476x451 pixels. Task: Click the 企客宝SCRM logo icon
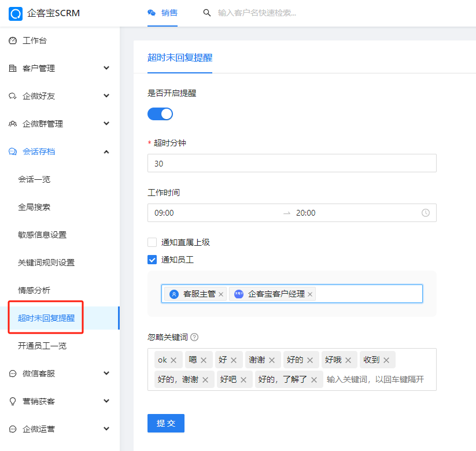click(16, 14)
